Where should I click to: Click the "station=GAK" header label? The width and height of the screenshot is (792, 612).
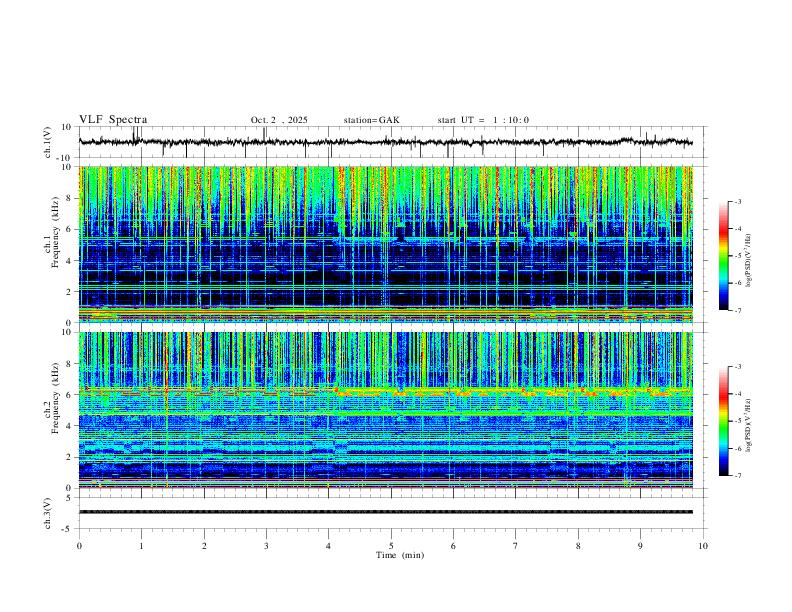pos(371,120)
